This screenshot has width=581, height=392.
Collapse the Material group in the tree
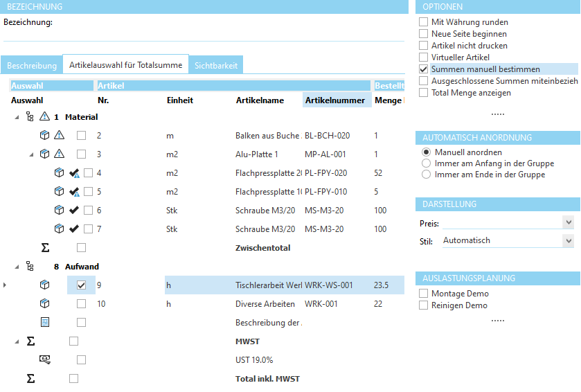[17, 118]
